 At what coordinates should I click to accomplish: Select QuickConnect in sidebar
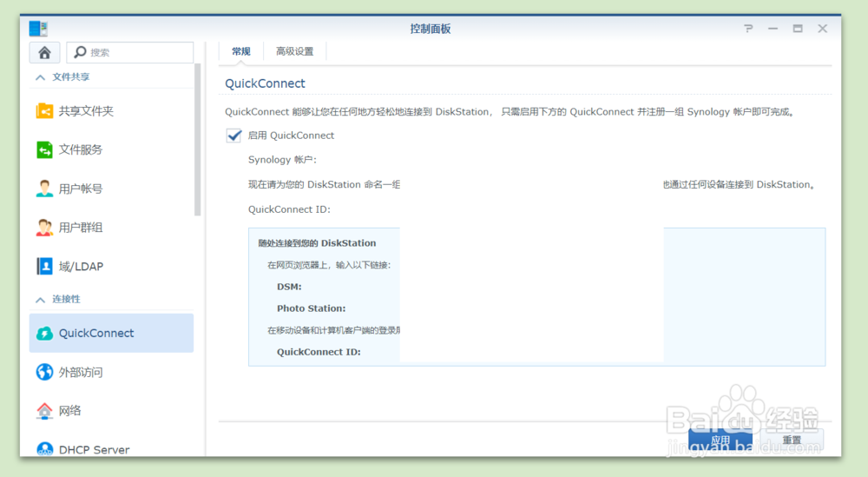[111, 333]
